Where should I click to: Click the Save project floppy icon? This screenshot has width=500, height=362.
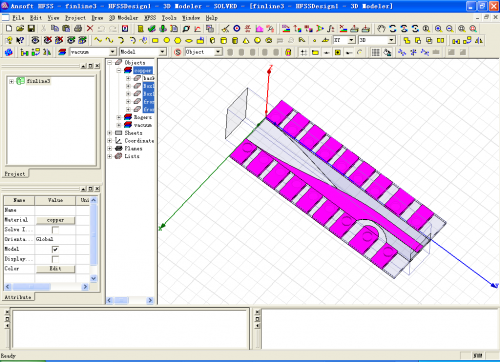[x=31, y=29]
